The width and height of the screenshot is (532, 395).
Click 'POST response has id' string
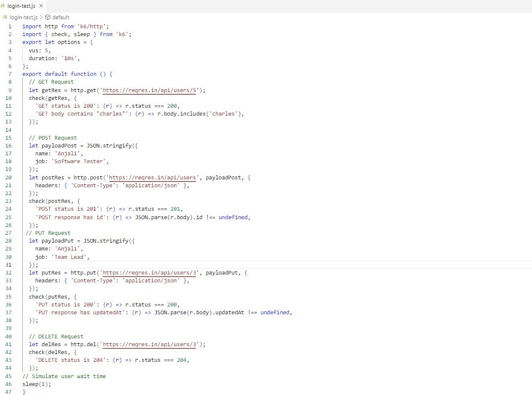tap(70, 217)
